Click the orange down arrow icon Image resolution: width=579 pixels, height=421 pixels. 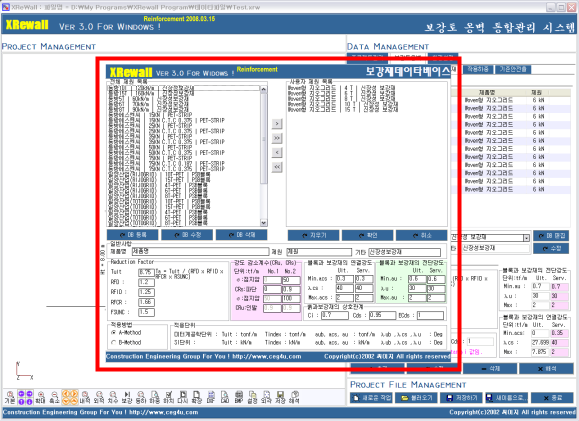coord(66,401)
